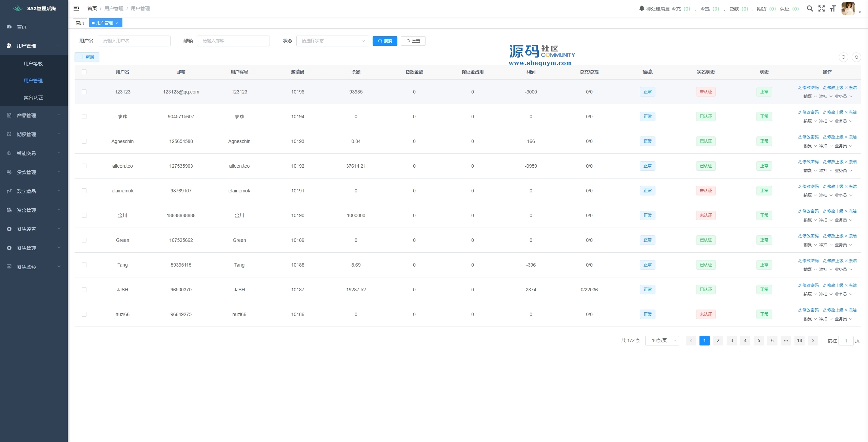Open the font size adjustment icon
The width and height of the screenshot is (868, 442).
[833, 8]
